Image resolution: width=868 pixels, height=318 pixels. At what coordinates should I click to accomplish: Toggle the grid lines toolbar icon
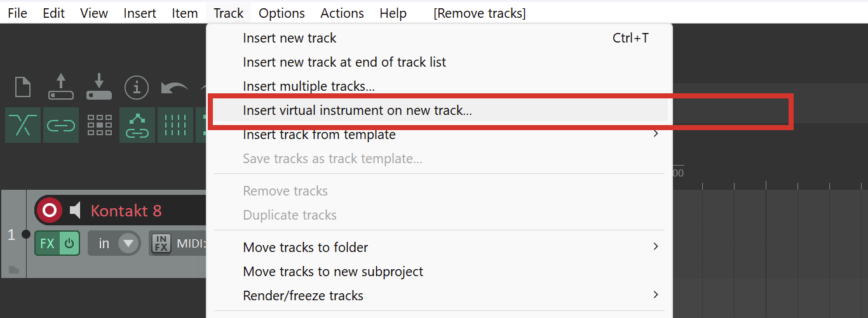pos(175,125)
